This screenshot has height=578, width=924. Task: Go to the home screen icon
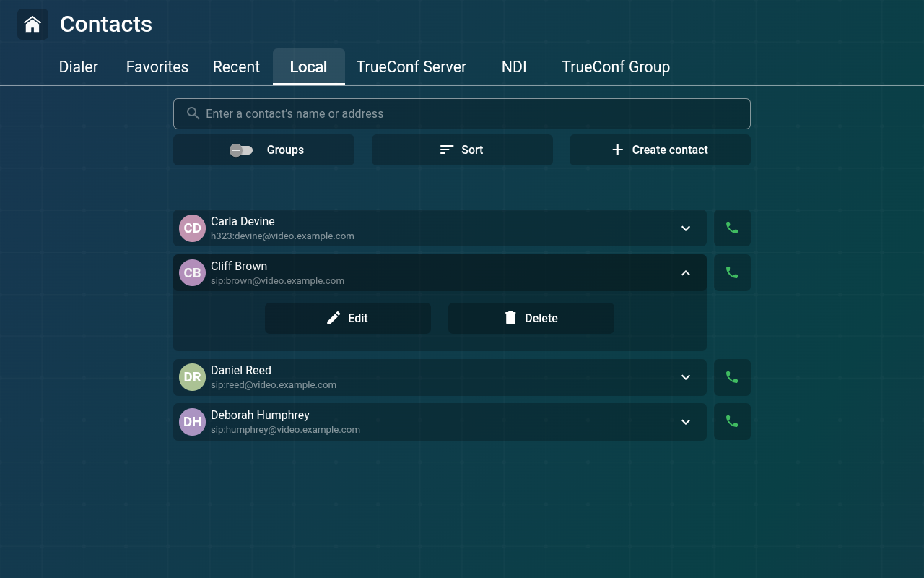pyautogui.click(x=32, y=24)
